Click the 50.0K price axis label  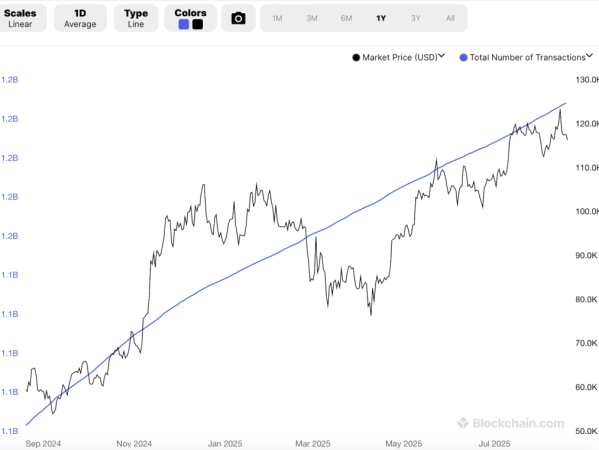coord(586,431)
